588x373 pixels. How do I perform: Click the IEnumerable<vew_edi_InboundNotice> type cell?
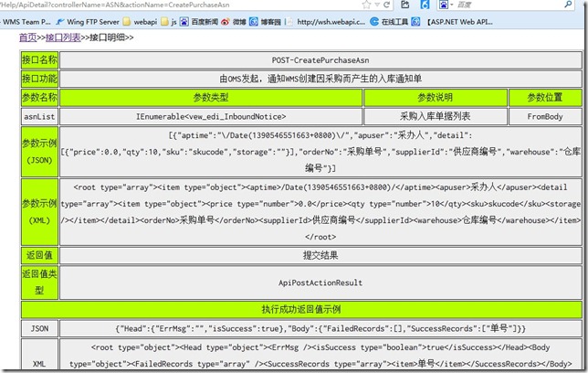point(211,116)
